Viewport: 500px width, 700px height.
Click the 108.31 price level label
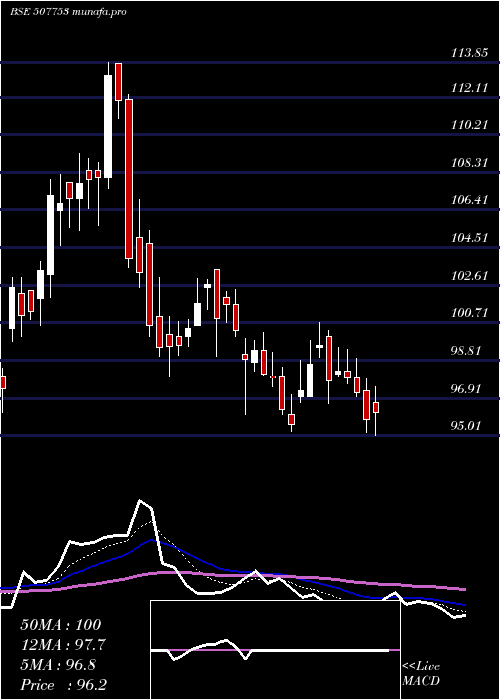(x=468, y=162)
